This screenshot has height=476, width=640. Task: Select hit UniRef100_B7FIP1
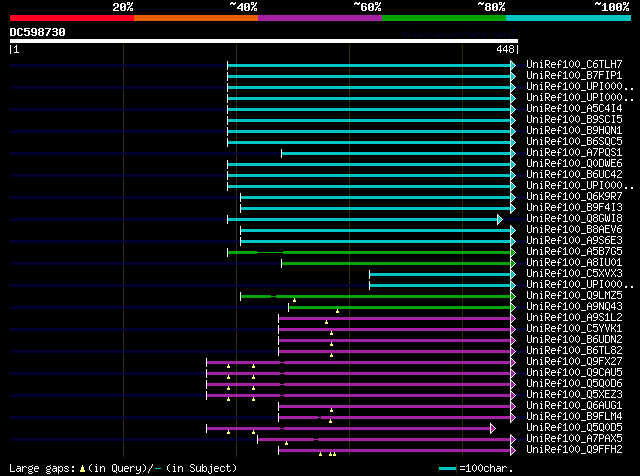(574, 76)
